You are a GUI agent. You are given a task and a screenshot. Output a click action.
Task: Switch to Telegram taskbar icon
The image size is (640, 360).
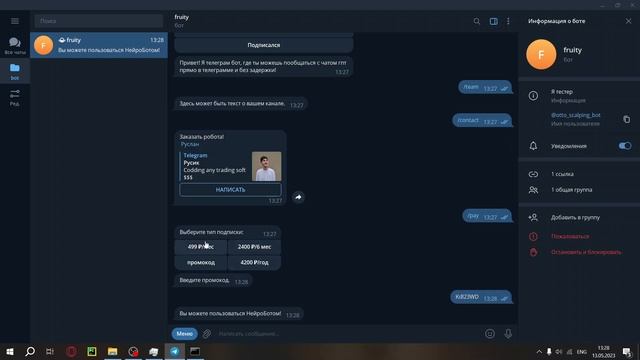[x=174, y=351]
